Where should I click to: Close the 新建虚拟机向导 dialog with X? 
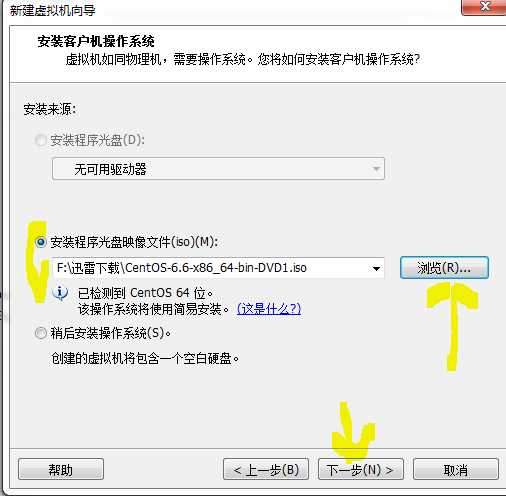(x=485, y=7)
